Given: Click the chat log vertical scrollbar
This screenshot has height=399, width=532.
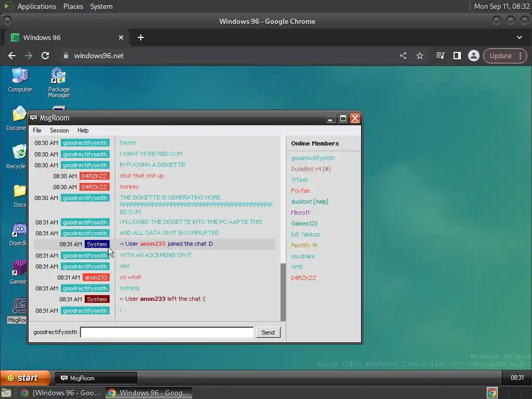Looking at the screenshot, I should [283, 292].
